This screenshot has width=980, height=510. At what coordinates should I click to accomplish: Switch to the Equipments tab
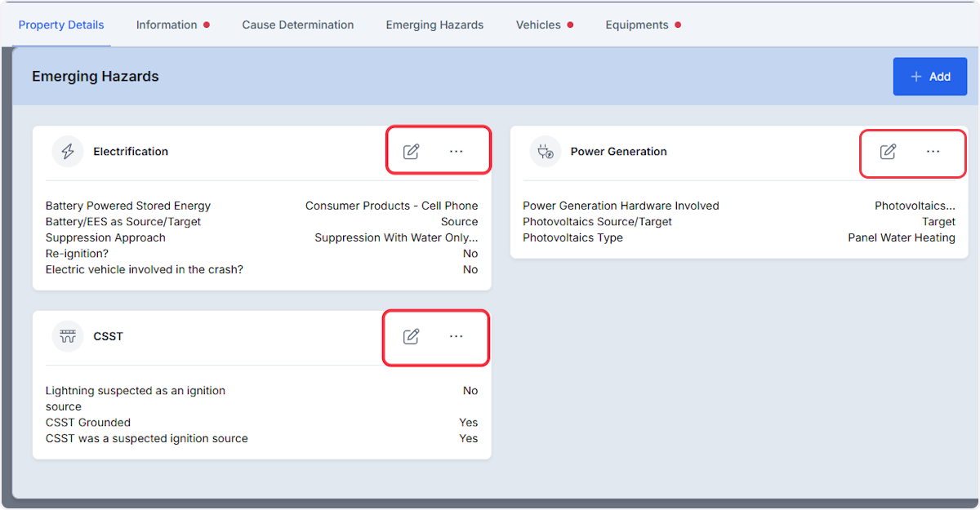pos(637,24)
